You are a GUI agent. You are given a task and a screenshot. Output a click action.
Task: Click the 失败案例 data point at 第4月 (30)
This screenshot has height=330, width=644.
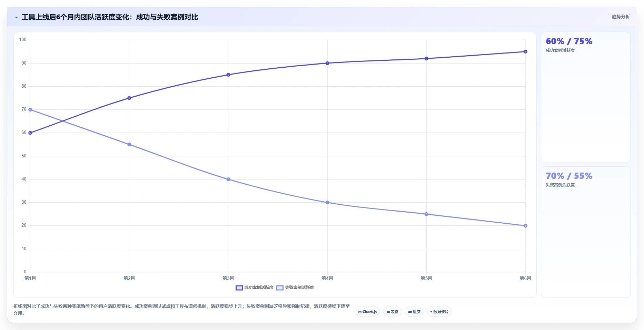327,203
